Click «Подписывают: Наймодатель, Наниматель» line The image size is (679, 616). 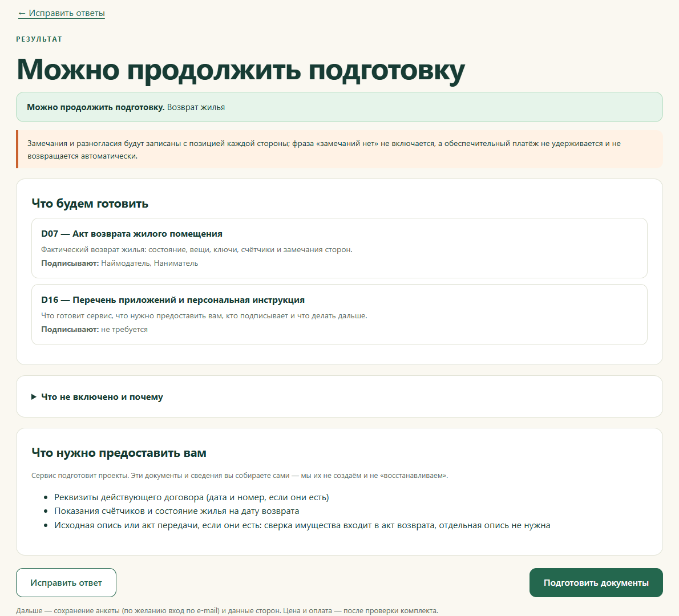coord(119,263)
